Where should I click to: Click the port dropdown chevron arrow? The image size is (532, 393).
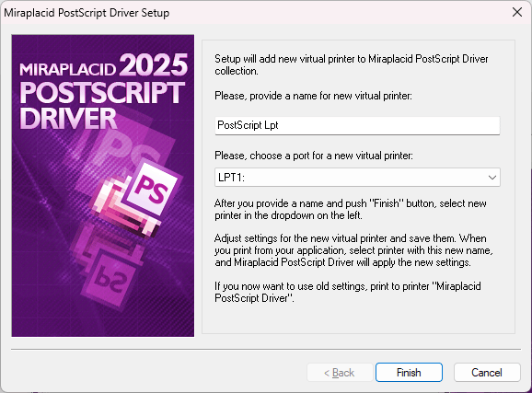tap(492, 177)
